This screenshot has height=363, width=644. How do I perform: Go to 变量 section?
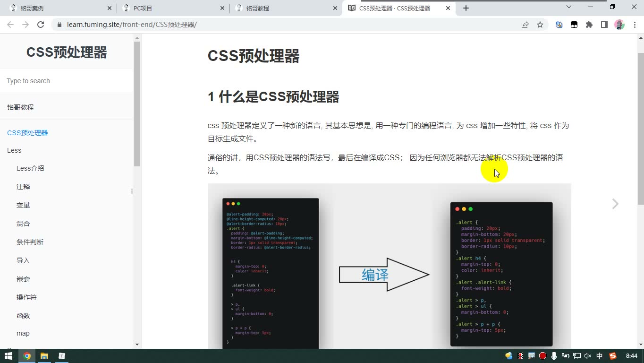[23, 205]
